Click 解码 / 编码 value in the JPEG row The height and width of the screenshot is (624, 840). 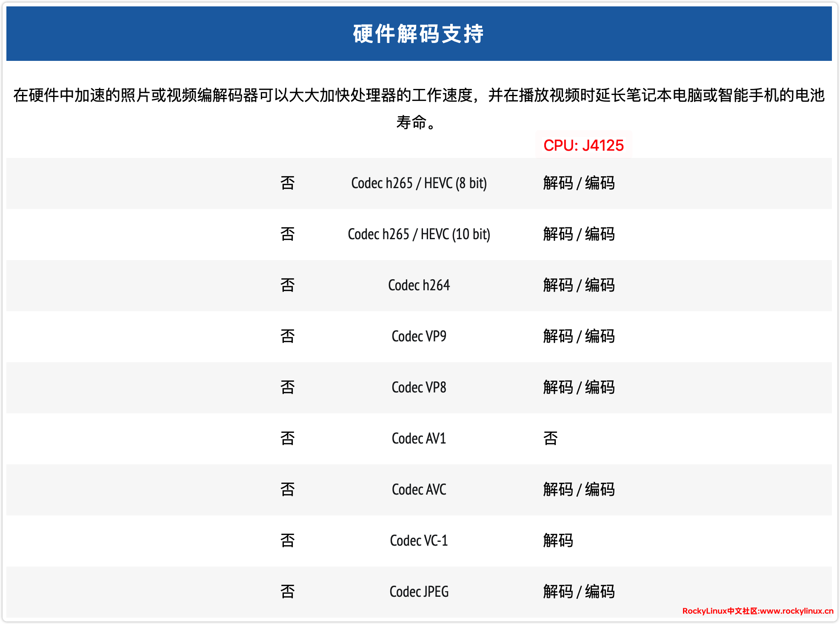click(579, 592)
